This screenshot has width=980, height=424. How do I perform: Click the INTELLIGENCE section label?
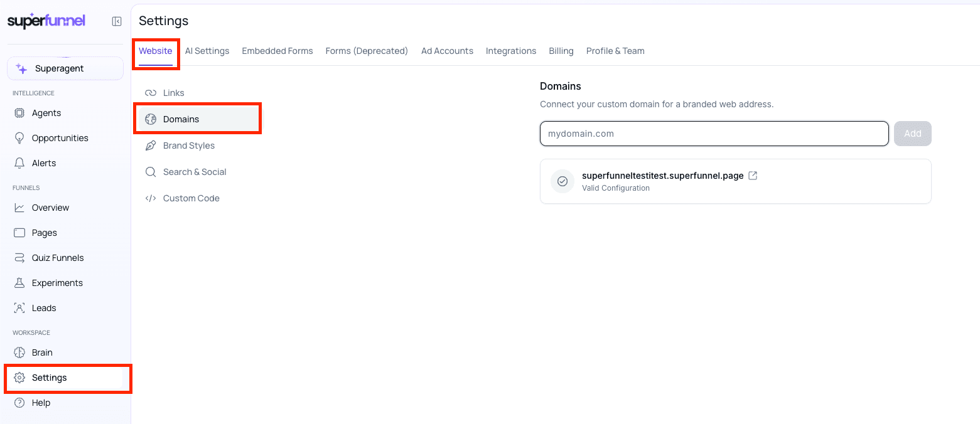click(x=33, y=93)
